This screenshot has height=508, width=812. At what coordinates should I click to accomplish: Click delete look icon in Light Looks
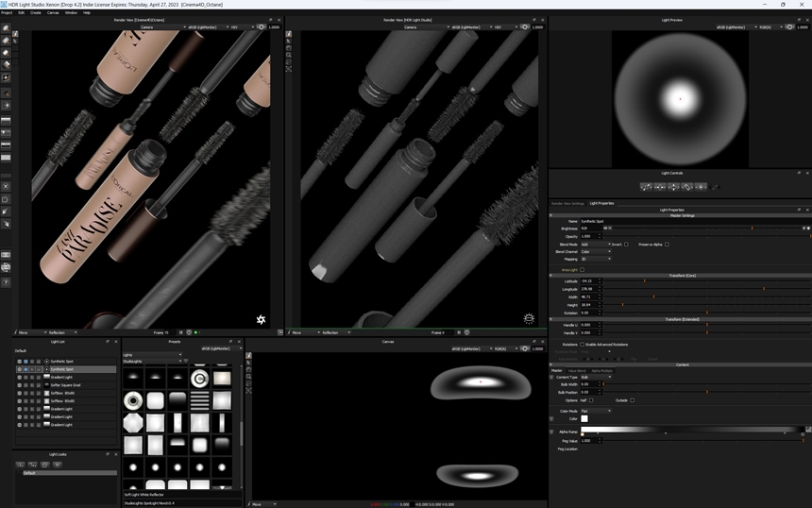[58, 465]
